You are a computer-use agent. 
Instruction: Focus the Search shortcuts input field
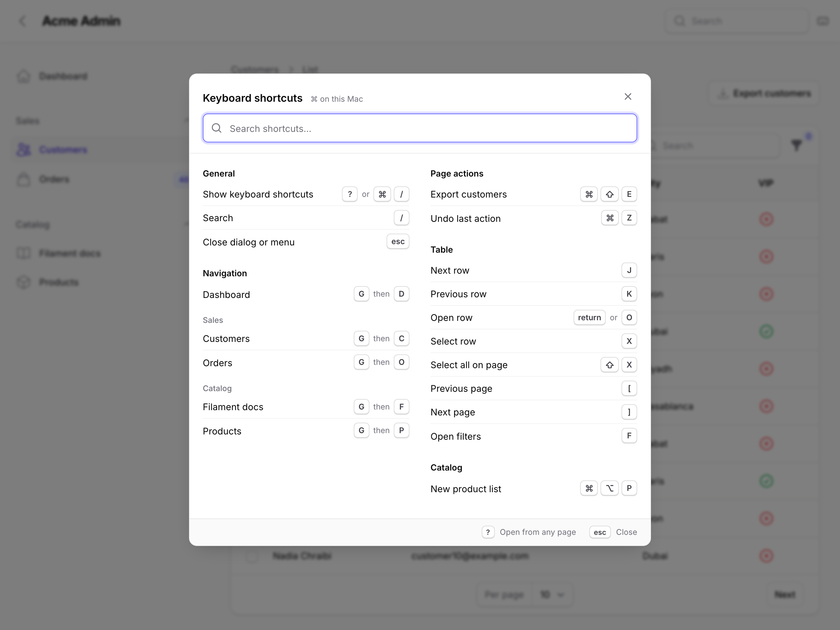[420, 128]
